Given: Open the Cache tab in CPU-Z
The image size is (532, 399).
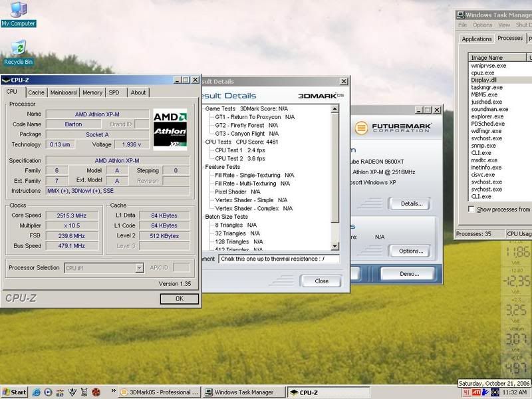Looking at the screenshot, I should pyautogui.click(x=37, y=92).
